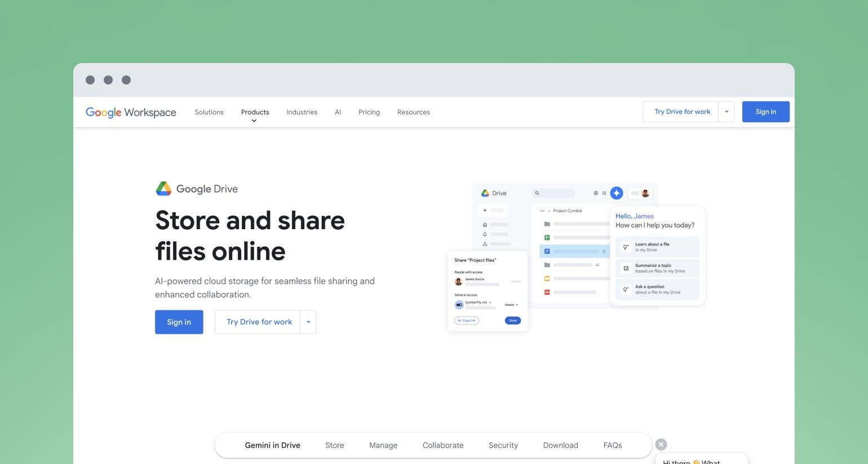Click the header Try Drive for work button
Screen dimensions: 868x464
[681, 111]
